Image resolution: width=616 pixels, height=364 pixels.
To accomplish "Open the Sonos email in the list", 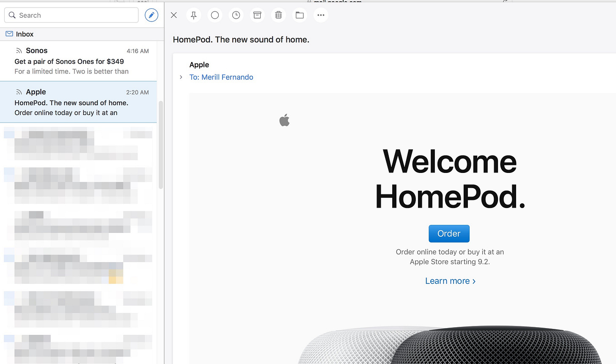I will pos(78,61).
